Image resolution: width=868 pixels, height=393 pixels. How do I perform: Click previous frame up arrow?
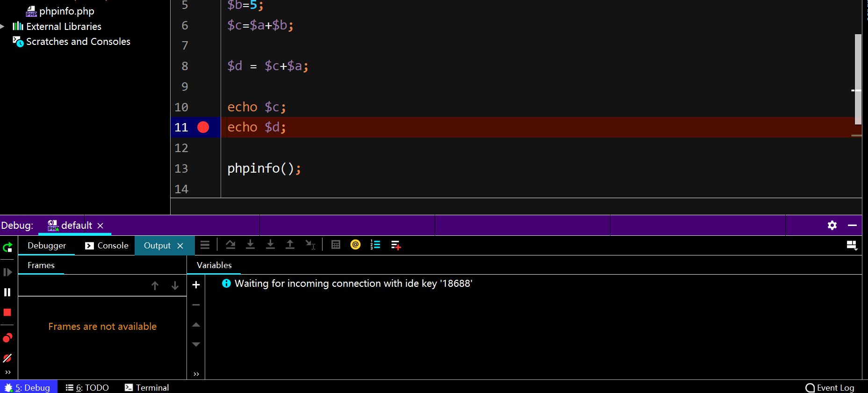pyautogui.click(x=155, y=285)
